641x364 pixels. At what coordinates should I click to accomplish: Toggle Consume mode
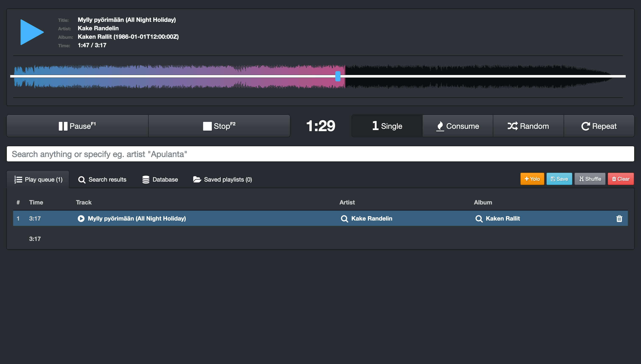457,126
